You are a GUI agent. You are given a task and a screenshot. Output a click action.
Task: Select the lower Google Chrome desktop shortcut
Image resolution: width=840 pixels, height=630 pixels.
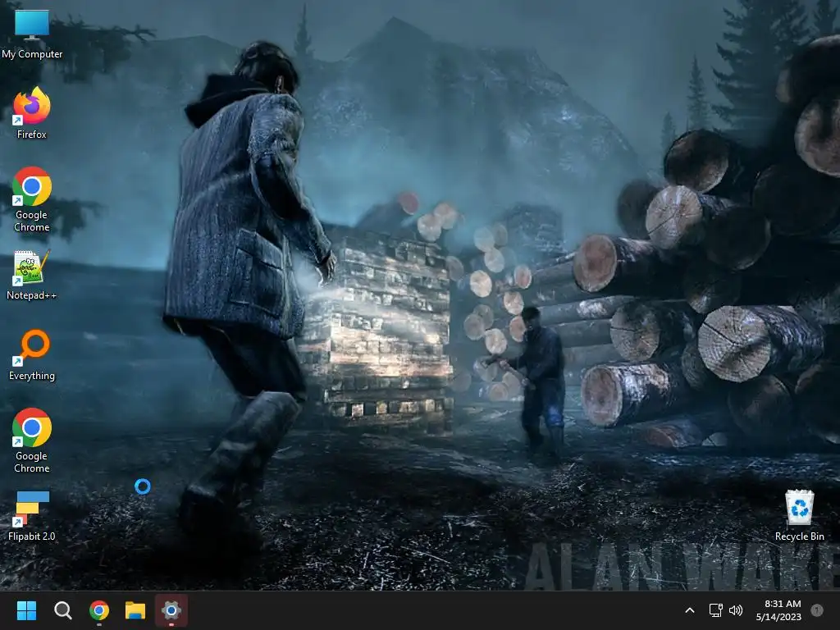[32, 441]
